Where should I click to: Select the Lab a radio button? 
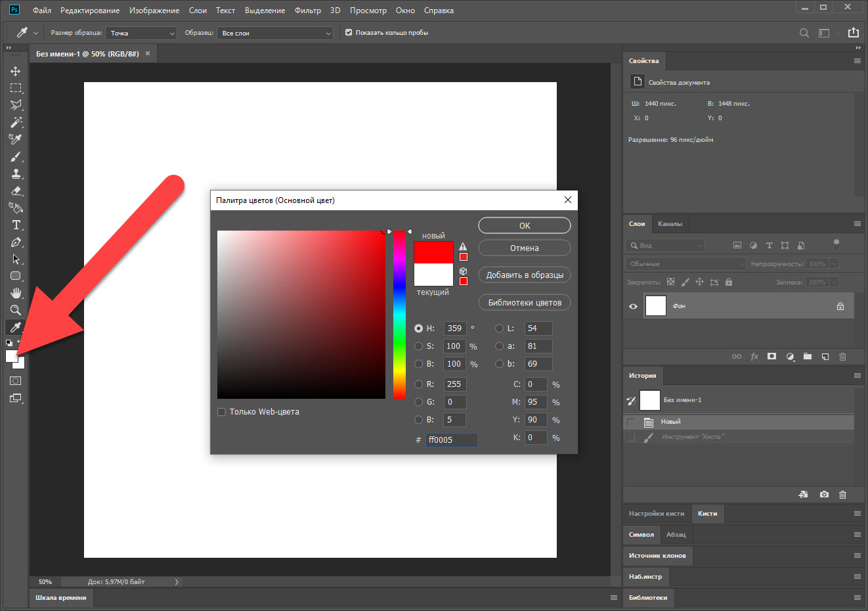(500, 346)
